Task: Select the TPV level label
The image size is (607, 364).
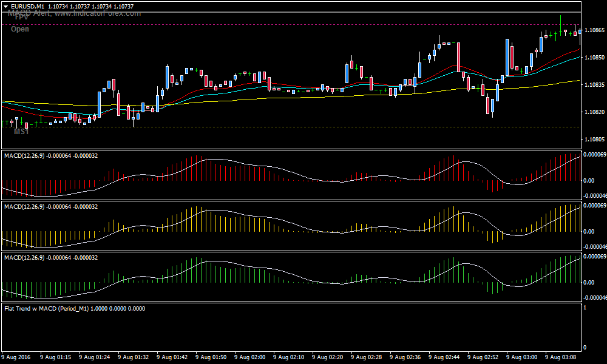Action: pyautogui.click(x=22, y=18)
